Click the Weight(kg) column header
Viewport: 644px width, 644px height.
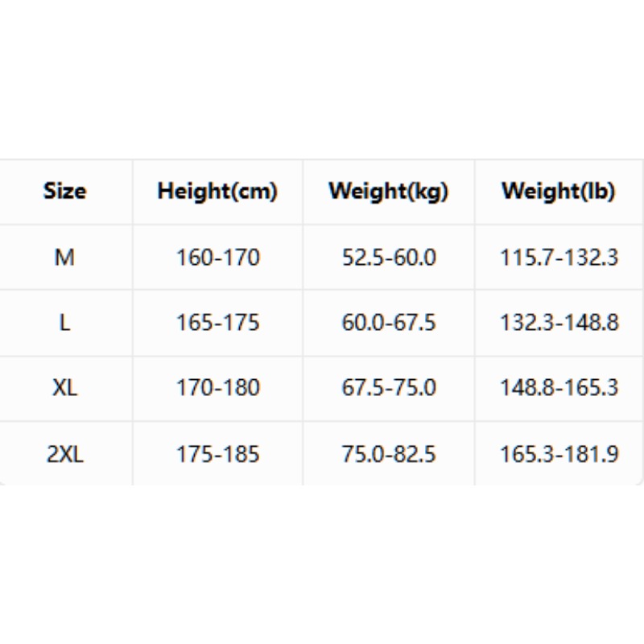point(389,192)
